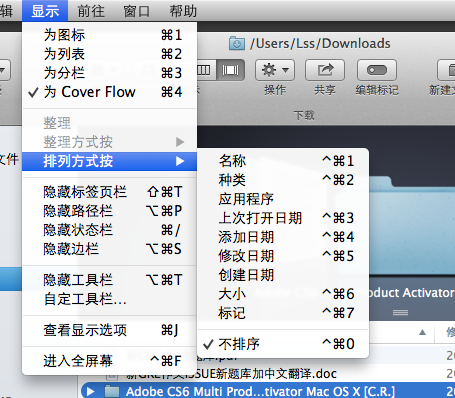Open the 窗口 menu
Screen dimensions: 455x398
coord(137,11)
